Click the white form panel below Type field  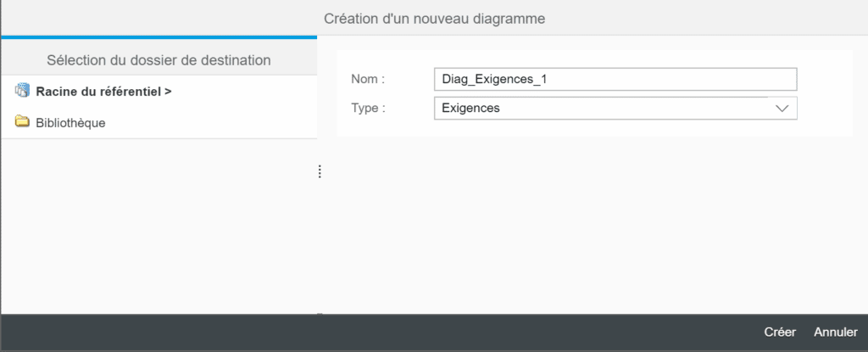(594, 128)
